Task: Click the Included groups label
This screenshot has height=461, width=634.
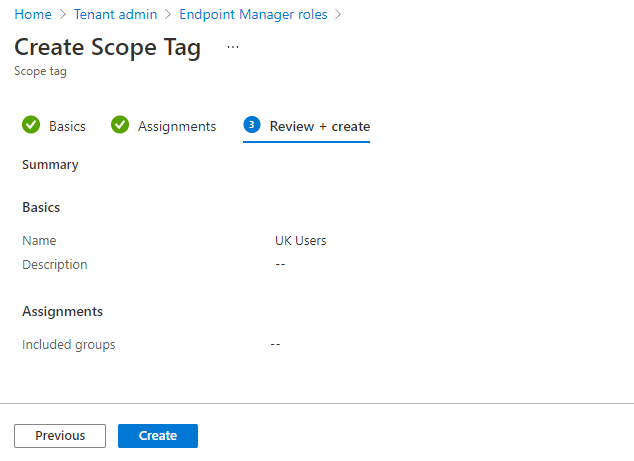Action: click(69, 345)
